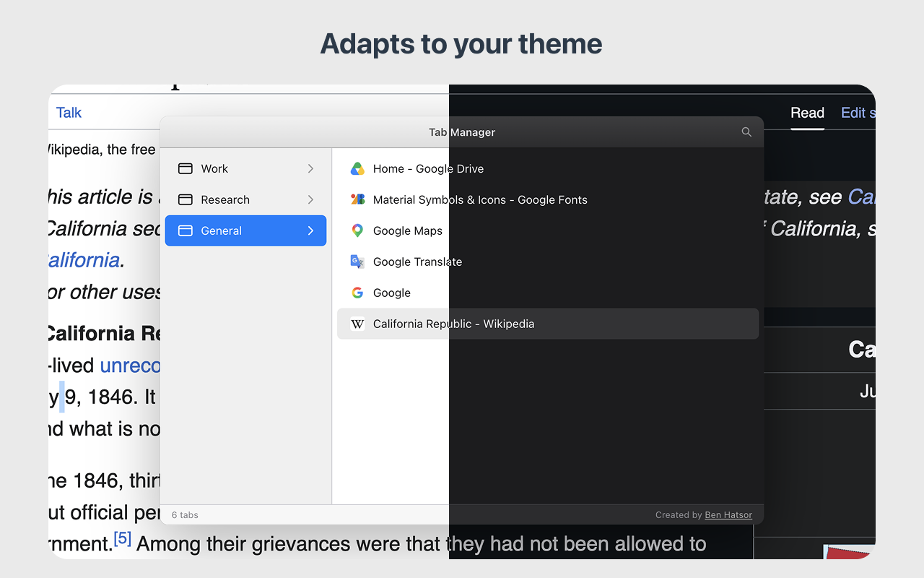
Task: Click the 6 tabs count label
Action: pos(185,515)
